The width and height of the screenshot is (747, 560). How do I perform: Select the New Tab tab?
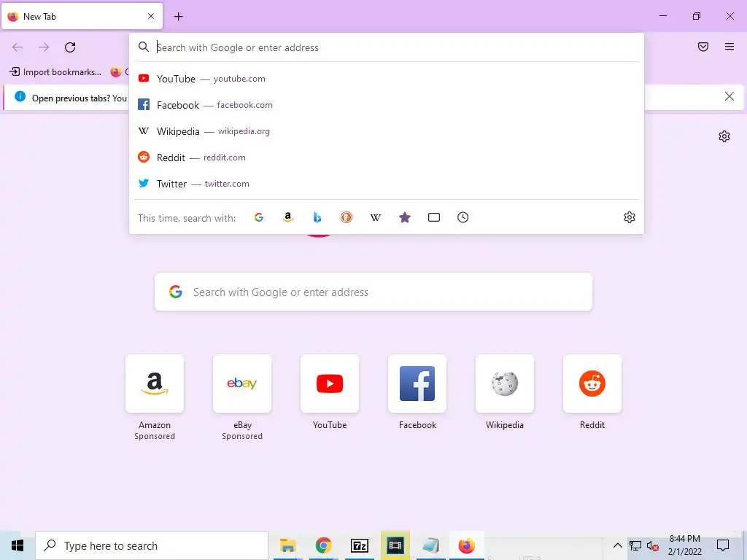(x=82, y=16)
